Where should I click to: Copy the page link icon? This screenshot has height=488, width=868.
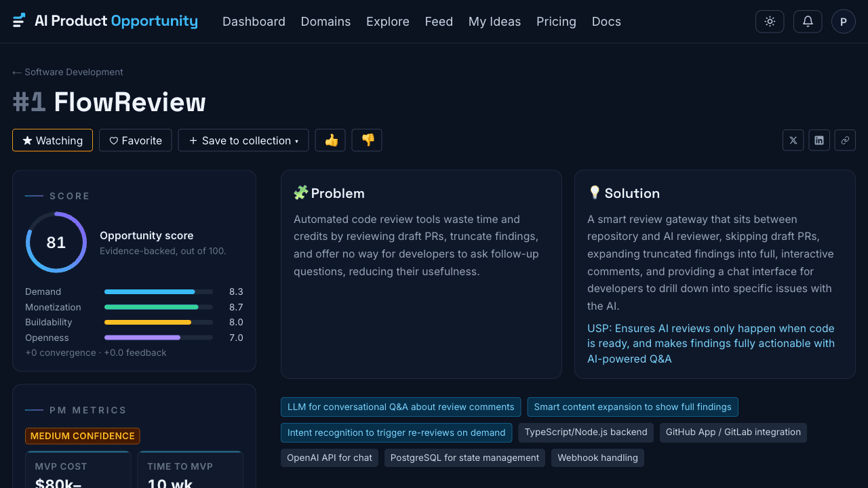(x=845, y=140)
